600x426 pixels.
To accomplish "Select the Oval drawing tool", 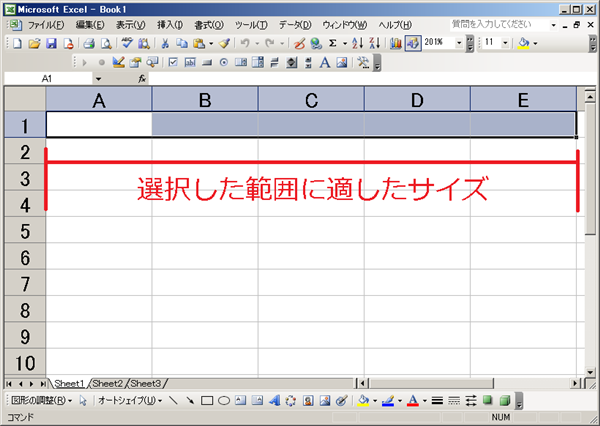I will point(224,401).
